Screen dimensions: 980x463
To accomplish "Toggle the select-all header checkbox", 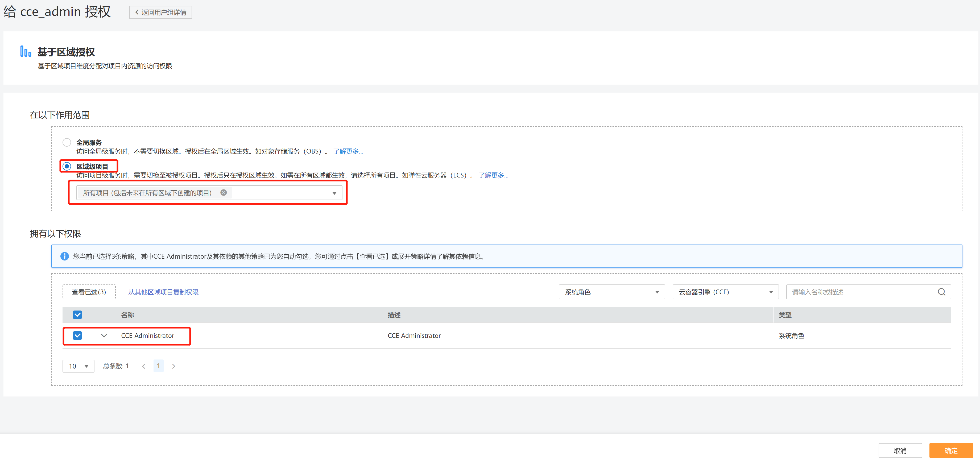I will click(x=77, y=315).
